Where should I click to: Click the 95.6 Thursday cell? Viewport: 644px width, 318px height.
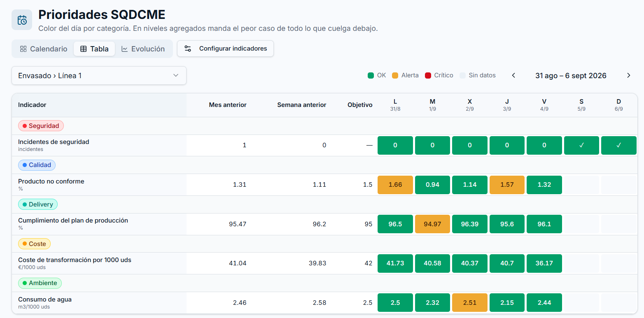point(507,224)
